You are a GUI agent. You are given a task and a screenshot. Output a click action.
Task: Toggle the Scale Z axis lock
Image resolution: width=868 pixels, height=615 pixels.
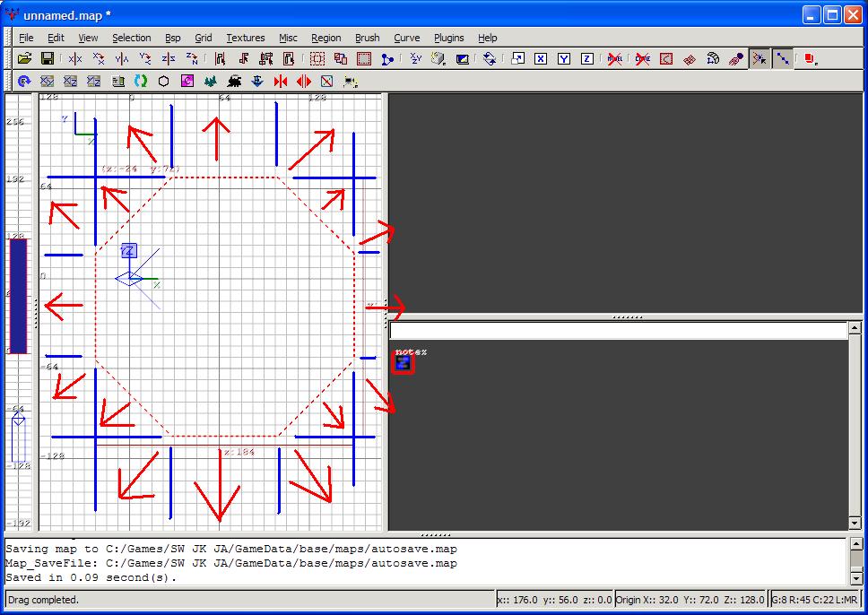[587, 58]
